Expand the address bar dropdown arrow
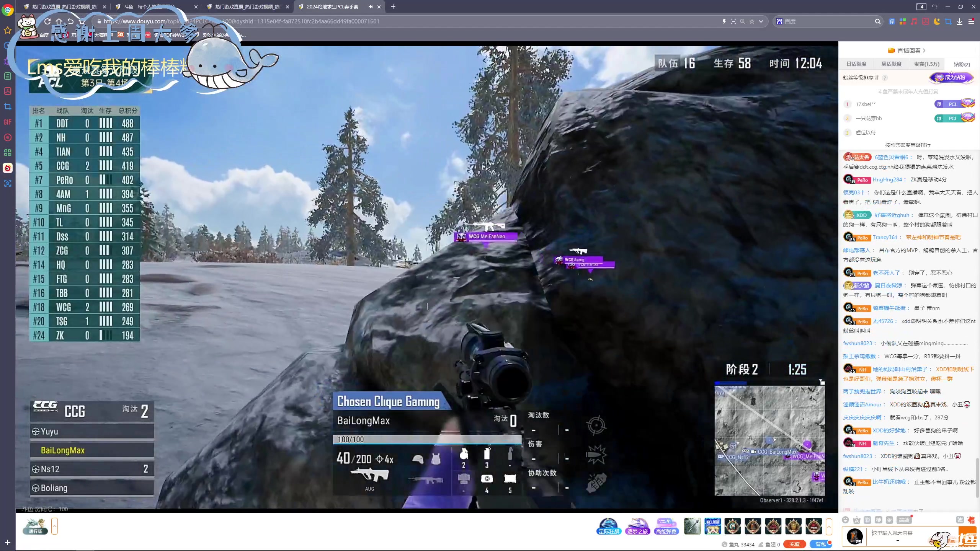 click(x=761, y=21)
